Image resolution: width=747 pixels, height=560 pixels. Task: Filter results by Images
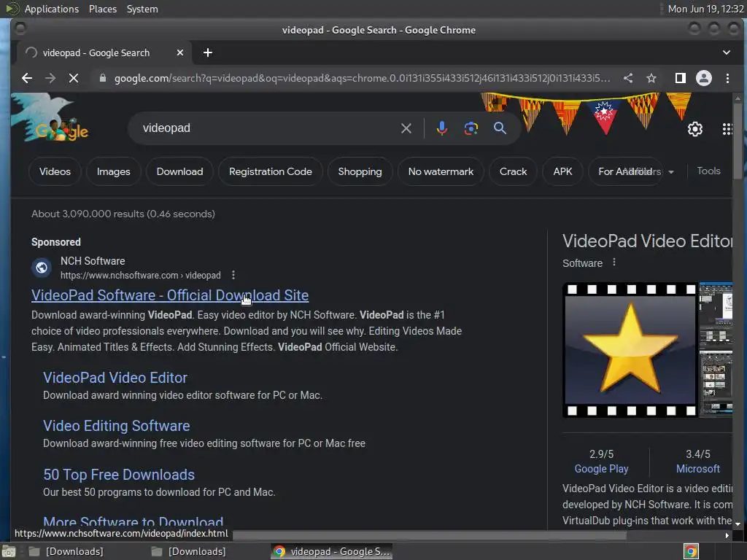113,171
